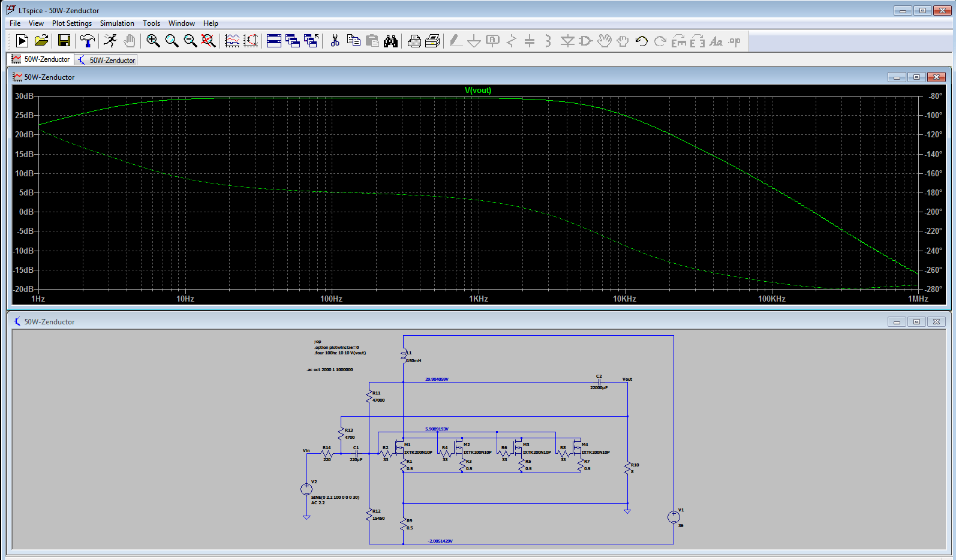The height and width of the screenshot is (560, 956).
Task: Click the V1 voltage source symbol
Action: 674,517
